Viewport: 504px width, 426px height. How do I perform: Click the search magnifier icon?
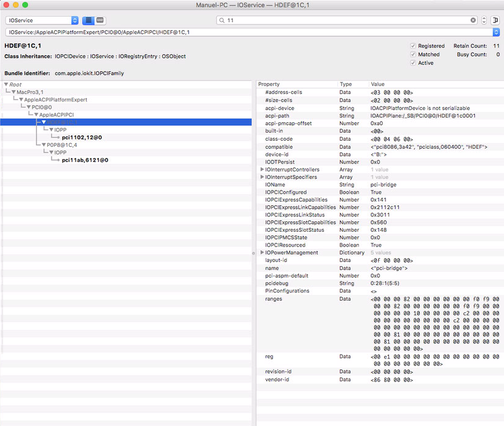[x=221, y=20]
